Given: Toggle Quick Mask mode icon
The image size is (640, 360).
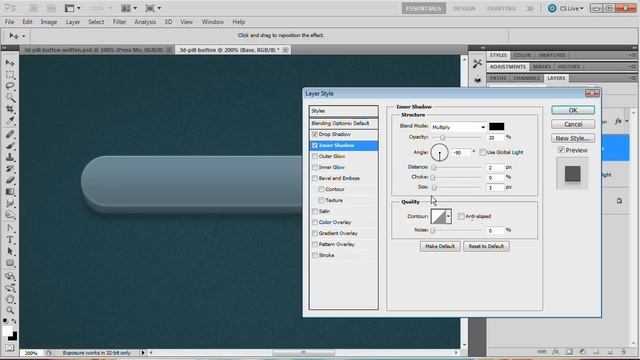Looking at the screenshot, I should click(x=9, y=348).
